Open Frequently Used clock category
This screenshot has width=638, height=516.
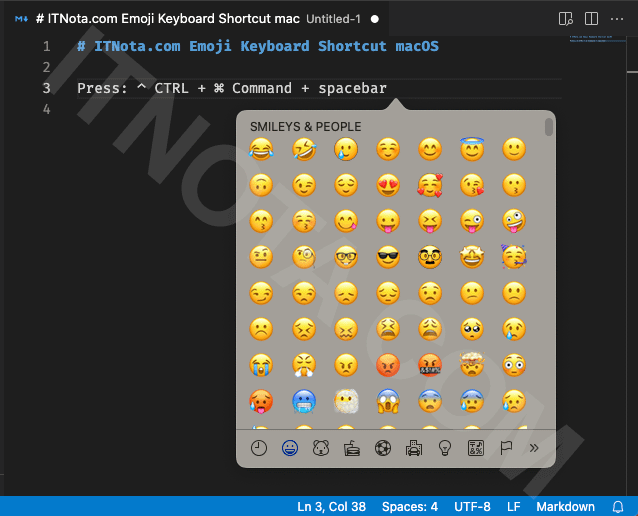pos(259,448)
